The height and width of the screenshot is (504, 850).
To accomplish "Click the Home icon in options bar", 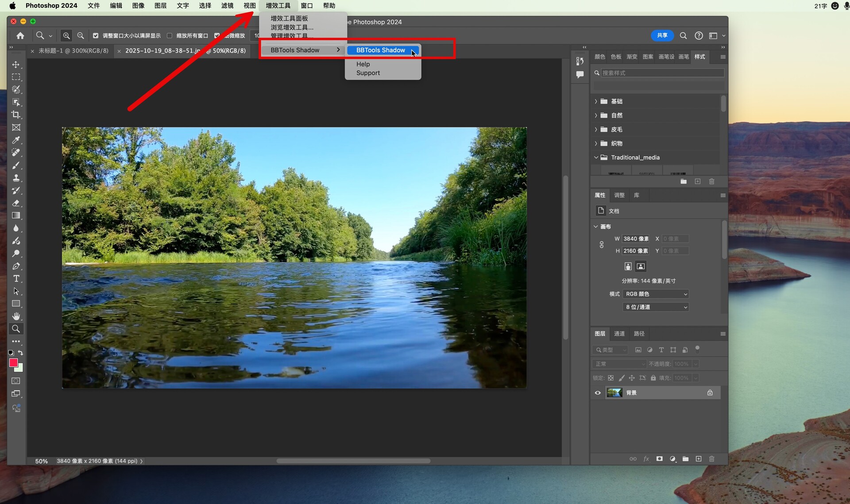I will pos(20,35).
